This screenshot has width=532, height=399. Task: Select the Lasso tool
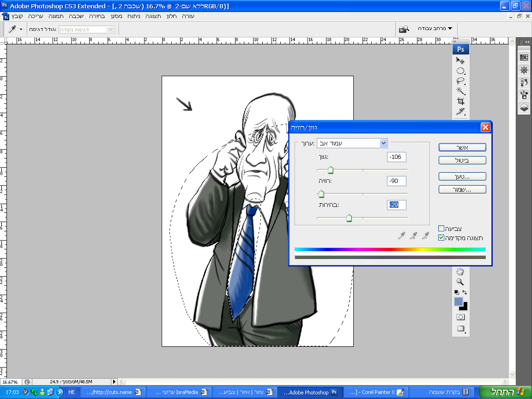(x=460, y=81)
